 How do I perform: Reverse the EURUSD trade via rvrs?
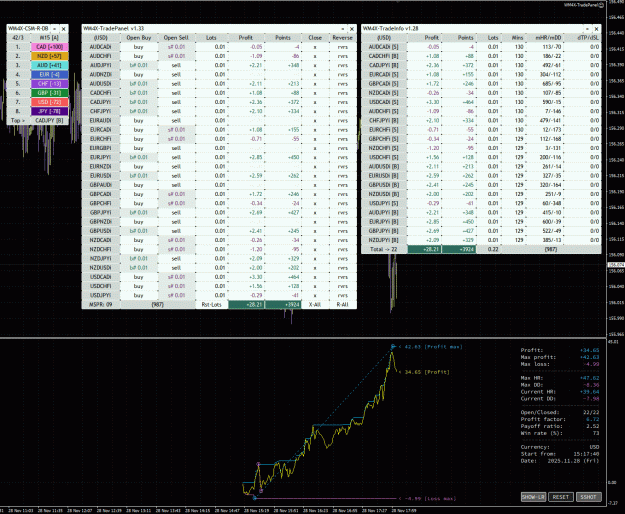[343, 176]
